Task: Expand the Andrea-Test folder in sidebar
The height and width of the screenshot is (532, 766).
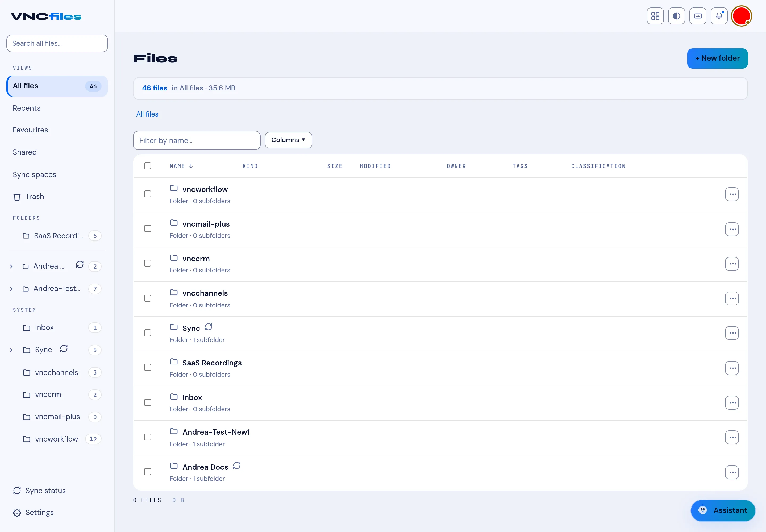Action: point(11,289)
